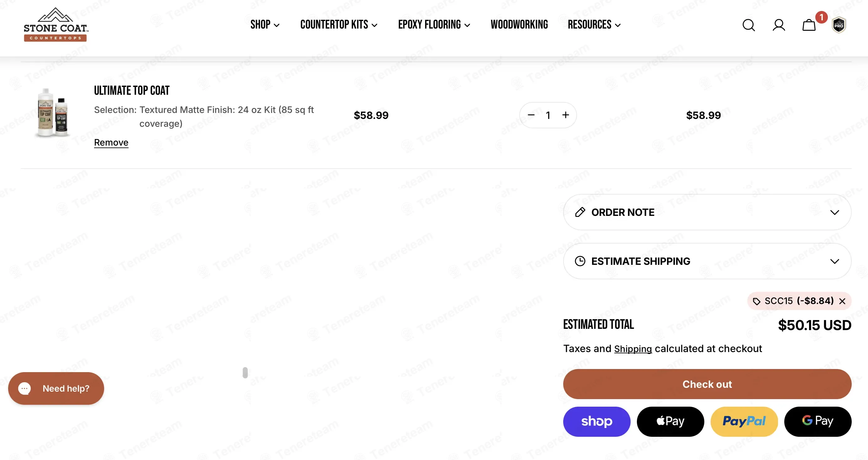Click the Check out button
Viewport: 868px width, 460px height.
(707, 384)
